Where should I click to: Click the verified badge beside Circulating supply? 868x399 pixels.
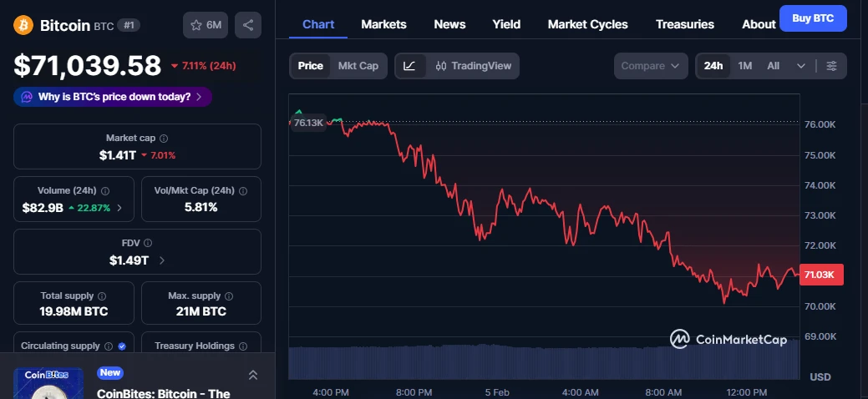122,346
